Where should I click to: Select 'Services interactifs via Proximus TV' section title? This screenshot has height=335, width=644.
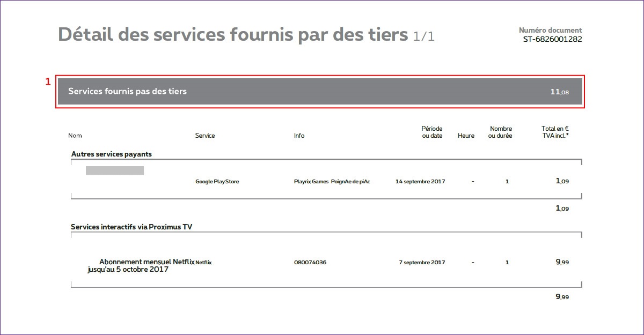(x=131, y=227)
